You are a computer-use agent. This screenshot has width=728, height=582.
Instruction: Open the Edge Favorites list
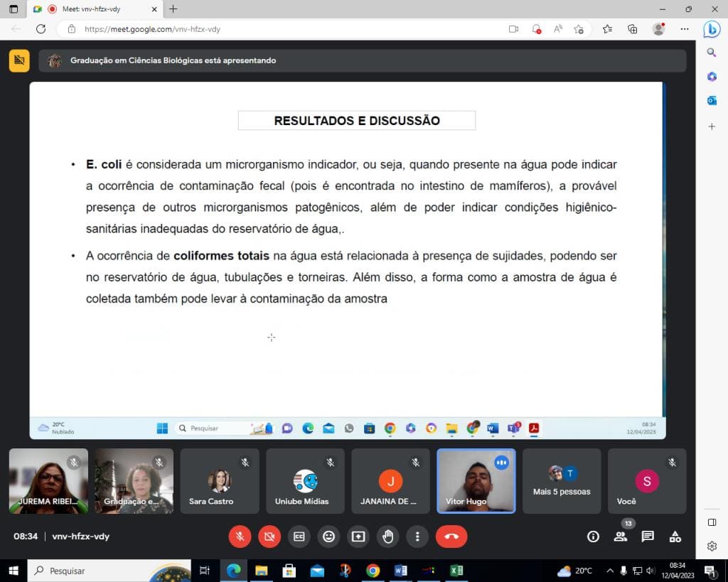[x=607, y=28]
